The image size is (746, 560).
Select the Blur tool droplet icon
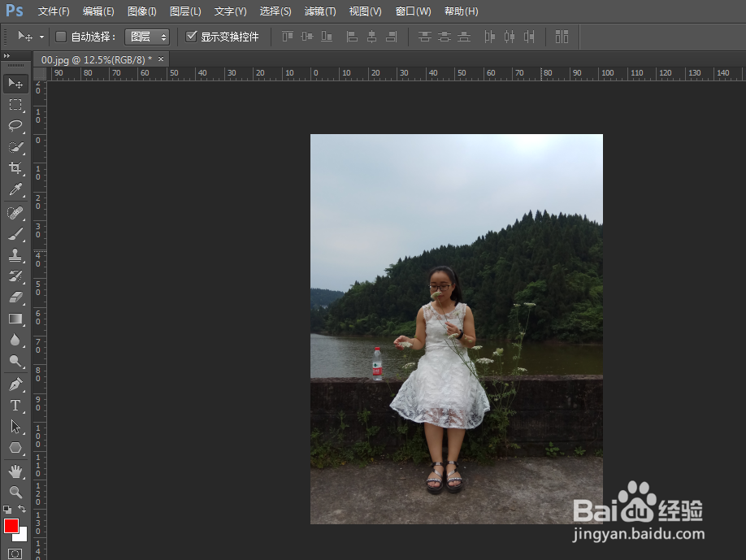point(15,340)
